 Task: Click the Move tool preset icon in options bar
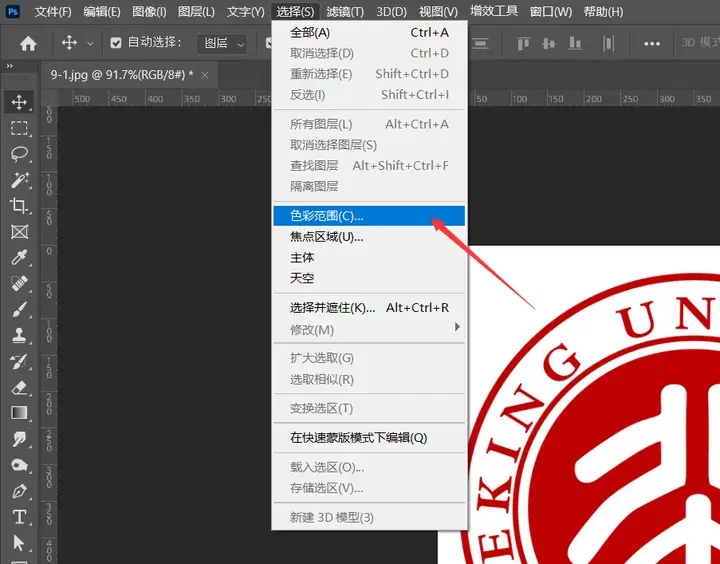pyautogui.click(x=69, y=43)
